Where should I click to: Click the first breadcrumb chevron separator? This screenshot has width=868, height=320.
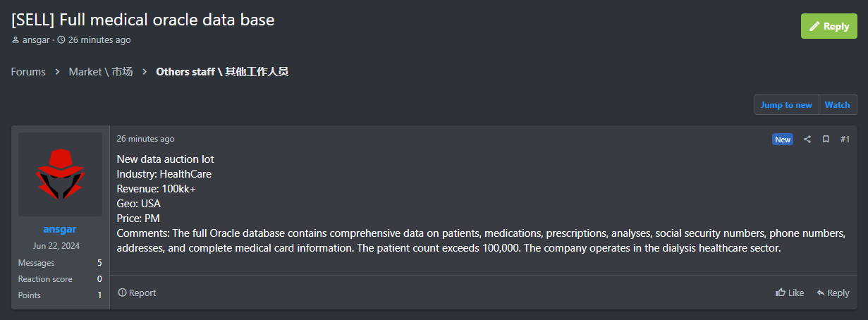(58, 72)
